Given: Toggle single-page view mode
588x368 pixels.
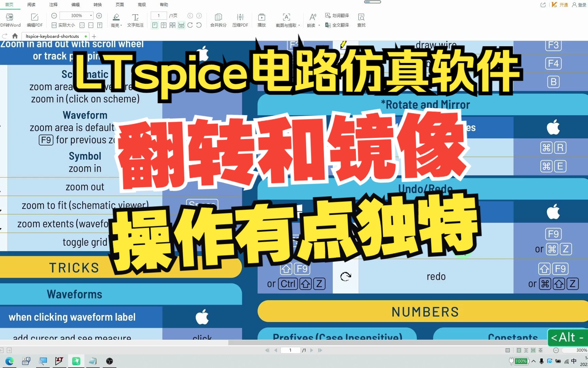Looking at the screenshot, I should (x=154, y=25).
